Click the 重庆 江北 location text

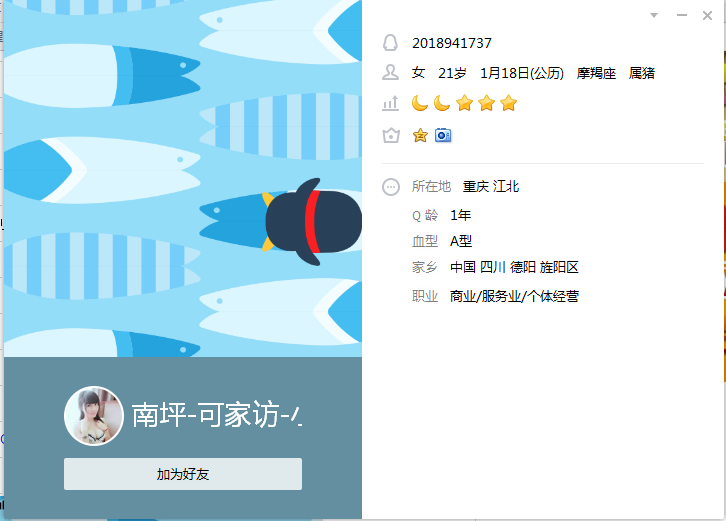pos(491,187)
